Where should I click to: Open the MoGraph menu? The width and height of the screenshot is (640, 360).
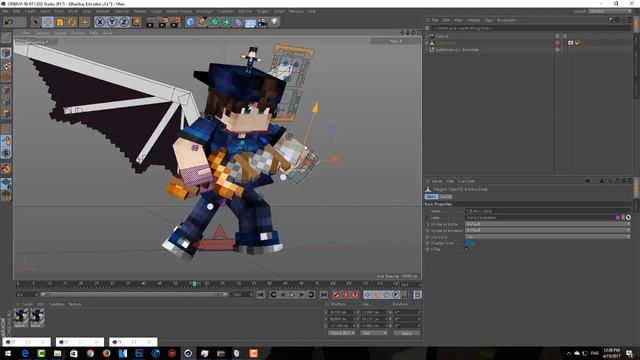(x=204, y=11)
